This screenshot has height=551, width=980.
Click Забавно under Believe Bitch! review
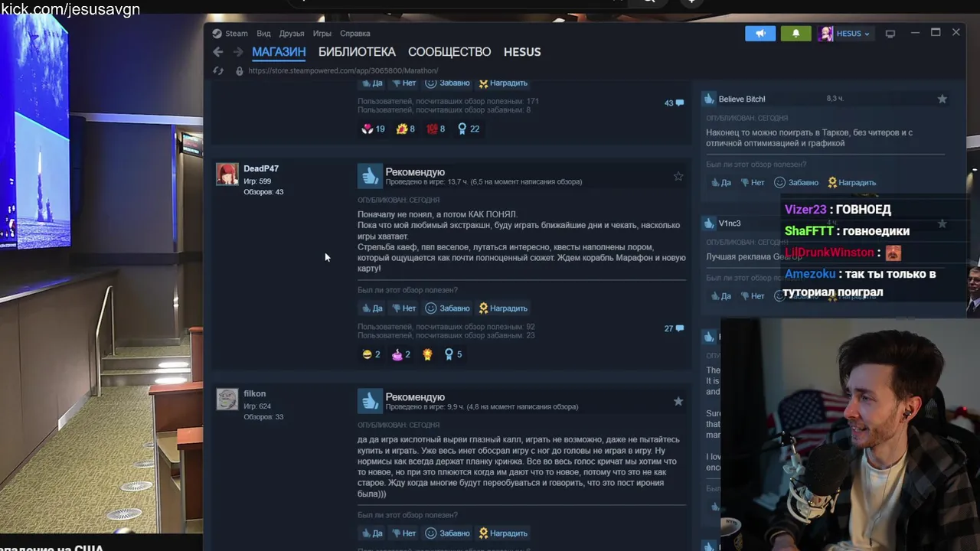[x=796, y=183]
